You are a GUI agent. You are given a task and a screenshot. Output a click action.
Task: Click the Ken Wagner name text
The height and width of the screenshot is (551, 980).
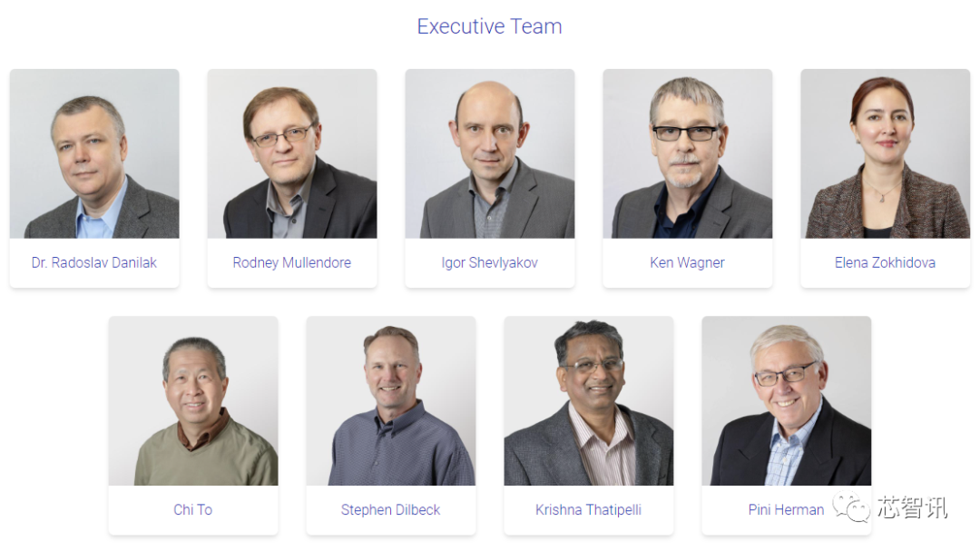[x=688, y=262]
